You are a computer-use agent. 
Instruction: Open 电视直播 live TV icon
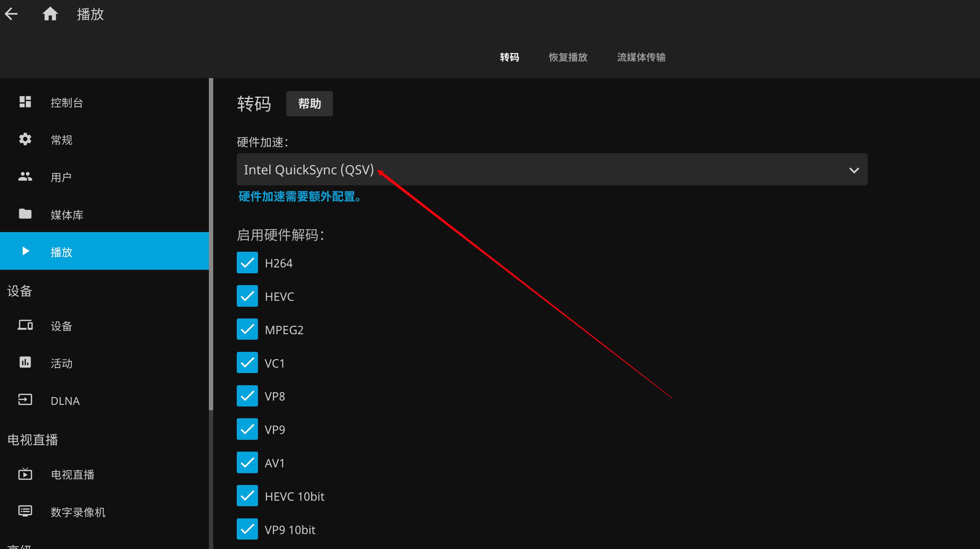(25, 474)
